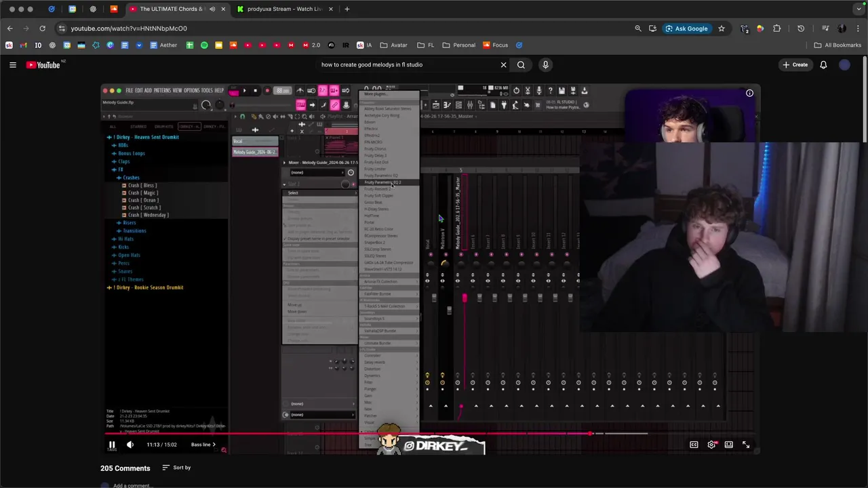Select the DRUM KITS browser tab
Image resolution: width=868 pixels, height=488 pixels.
[x=163, y=126]
